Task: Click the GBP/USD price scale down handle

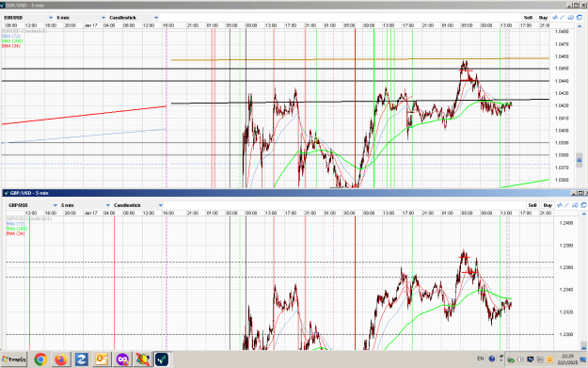Action: 583,345
